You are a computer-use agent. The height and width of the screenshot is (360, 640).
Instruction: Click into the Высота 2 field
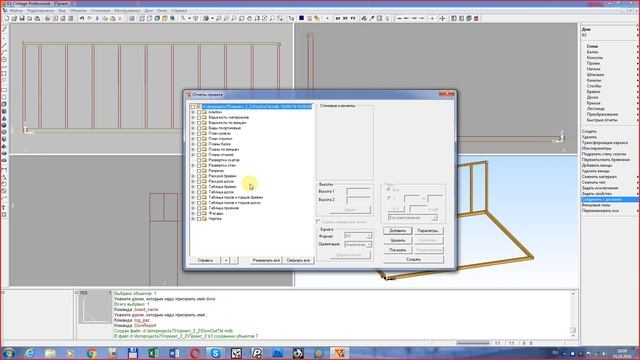358,200
